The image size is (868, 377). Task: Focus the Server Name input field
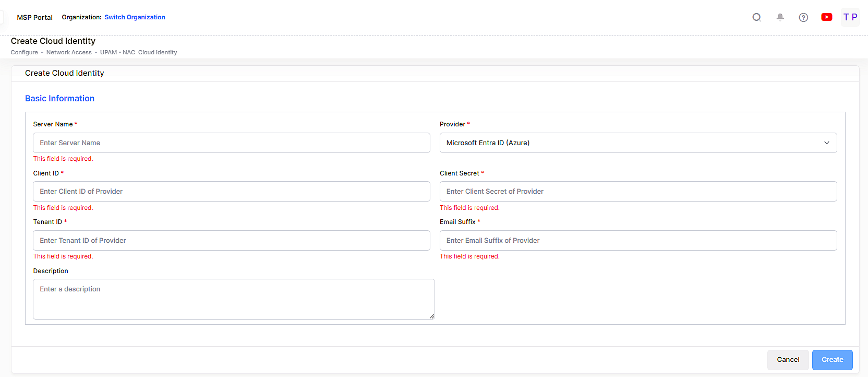231,143
